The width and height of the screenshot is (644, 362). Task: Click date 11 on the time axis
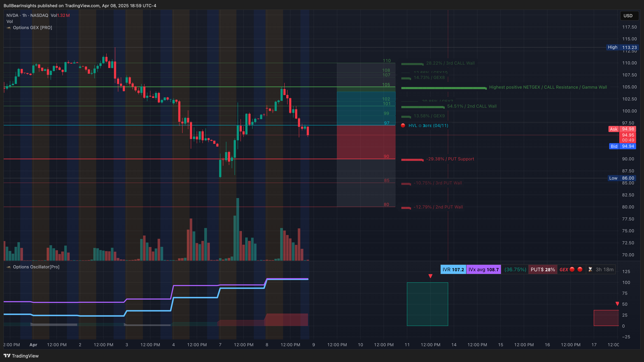click(x=407, y=345)
